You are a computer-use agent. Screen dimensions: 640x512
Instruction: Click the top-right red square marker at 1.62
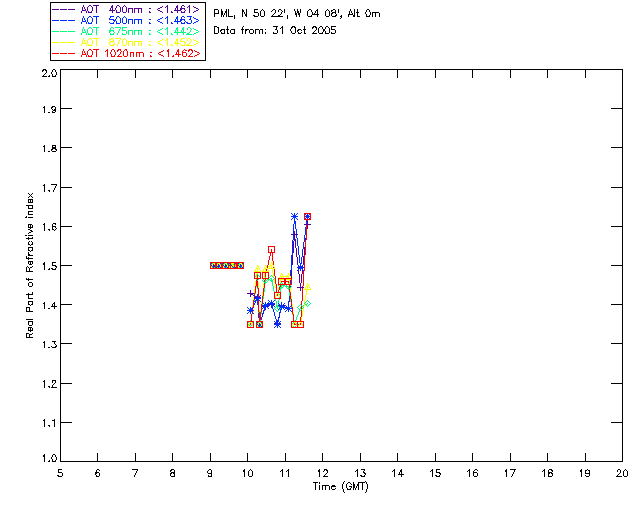point(307,216)
